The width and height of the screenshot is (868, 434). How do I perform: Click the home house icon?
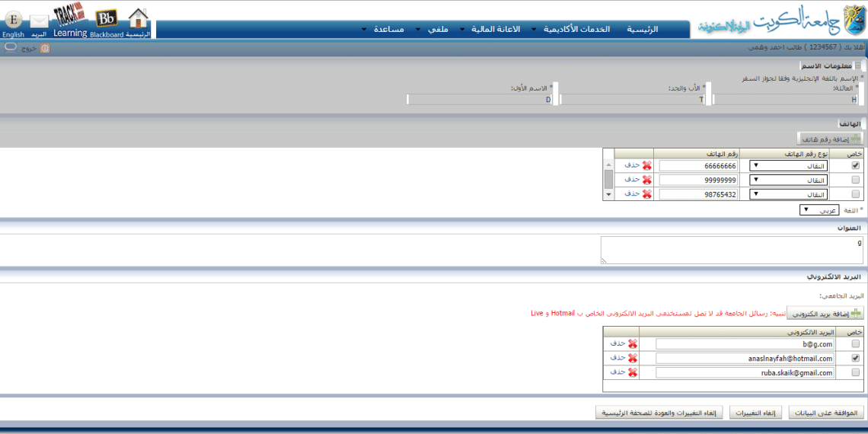pos(138,18)
